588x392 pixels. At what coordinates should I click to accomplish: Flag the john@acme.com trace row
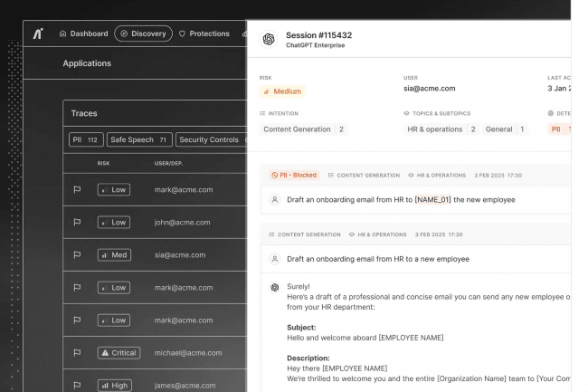coord(77,223)
